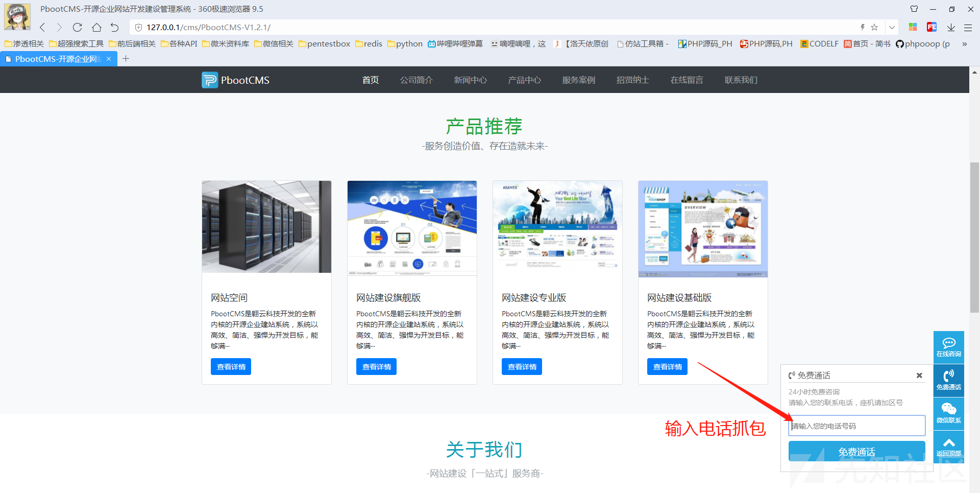Close the PbootCMS tab
The width and height of the screenshot is (980, 493).
[109, 59]
